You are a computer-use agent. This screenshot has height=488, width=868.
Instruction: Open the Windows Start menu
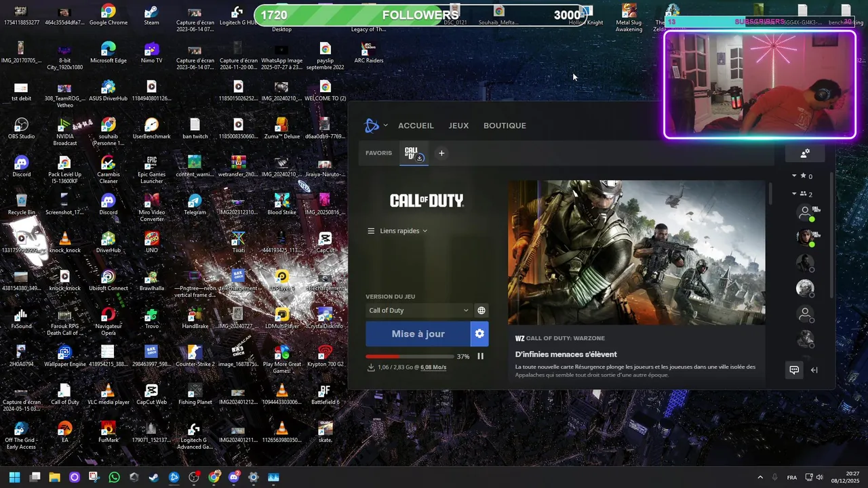click(x=14, y=477)
